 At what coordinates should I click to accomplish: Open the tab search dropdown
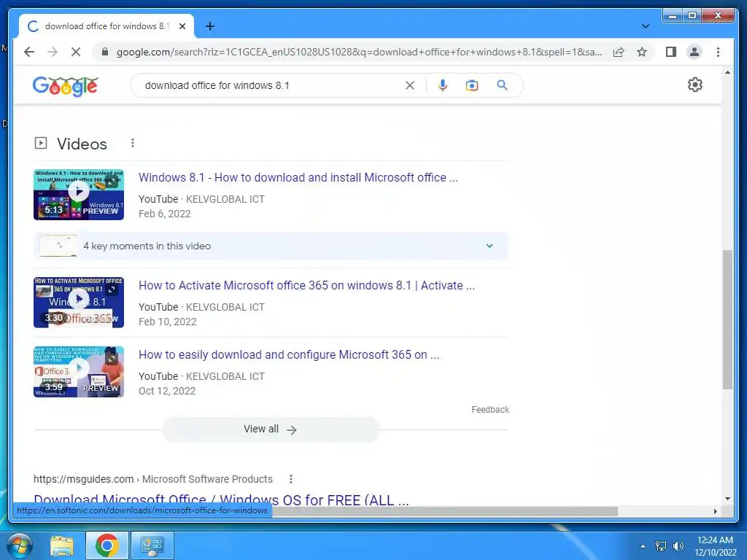(646, 26)
